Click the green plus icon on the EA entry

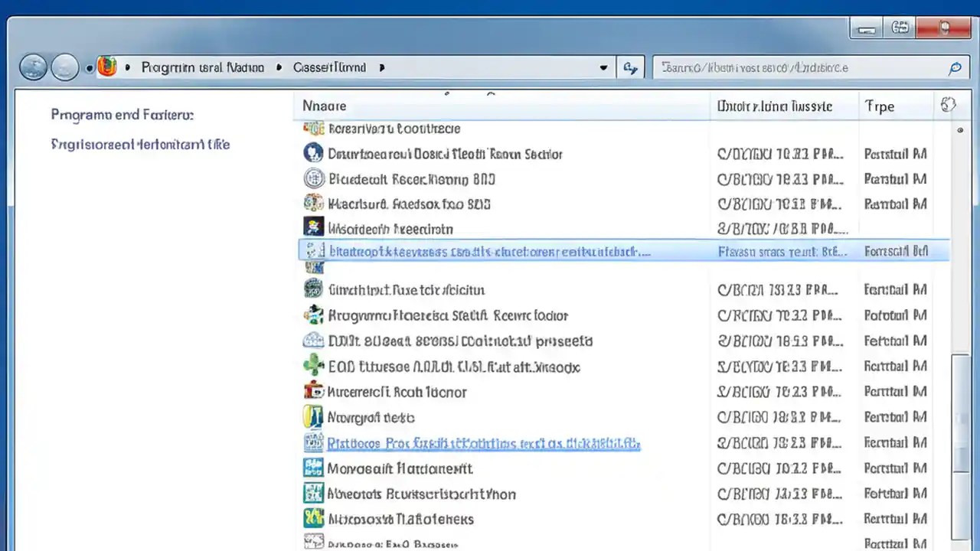[313, 366]
